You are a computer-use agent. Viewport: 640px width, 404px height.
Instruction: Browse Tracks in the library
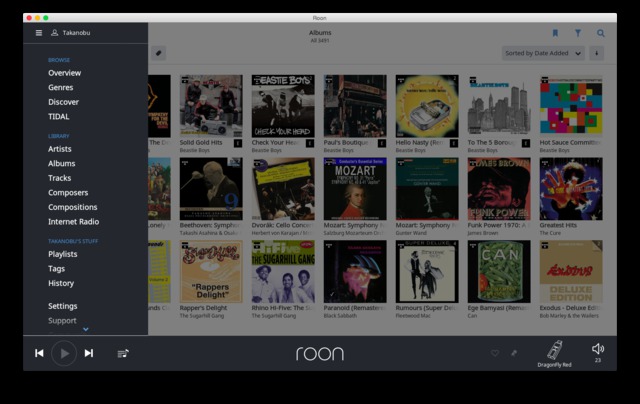tap(60, 178)
